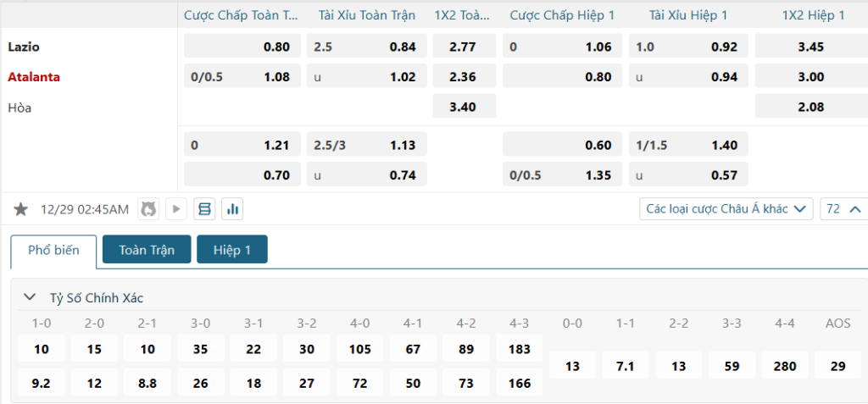
Task: Mark match as favorite with star icon
Action: click(21, 209)
